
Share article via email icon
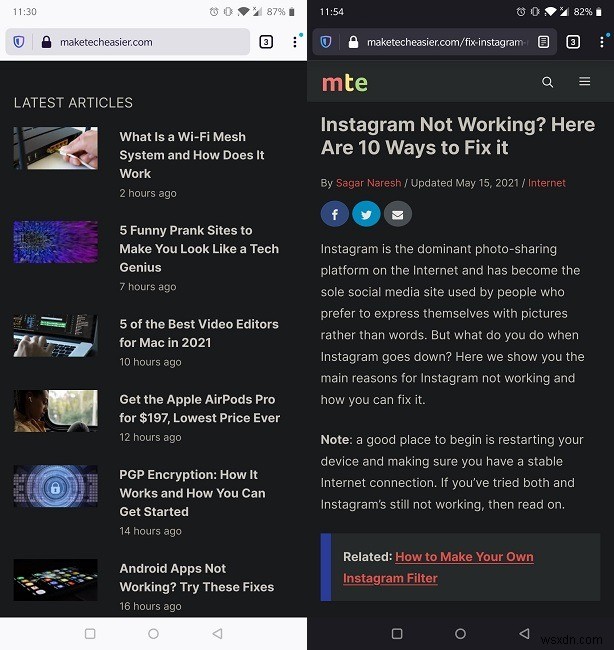(x=398, y=214)
